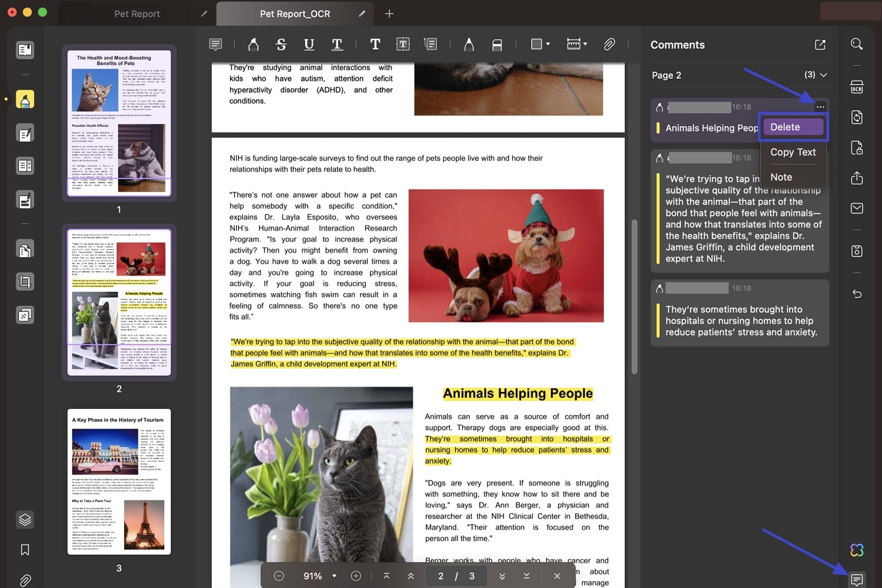The width and height of the screenshot is (882, 588).
Task: Select the Underline annotation tool
Action: 309,44
